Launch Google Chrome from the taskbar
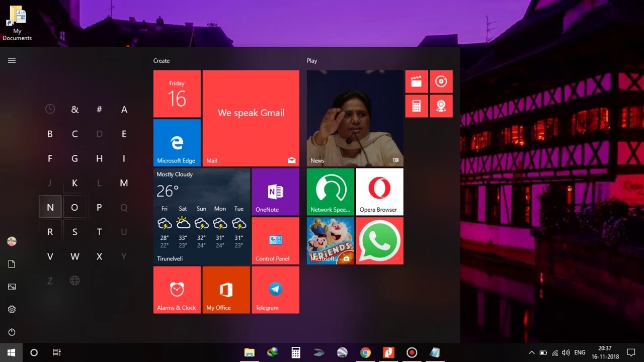644x362 pixels. pos(365,352)
